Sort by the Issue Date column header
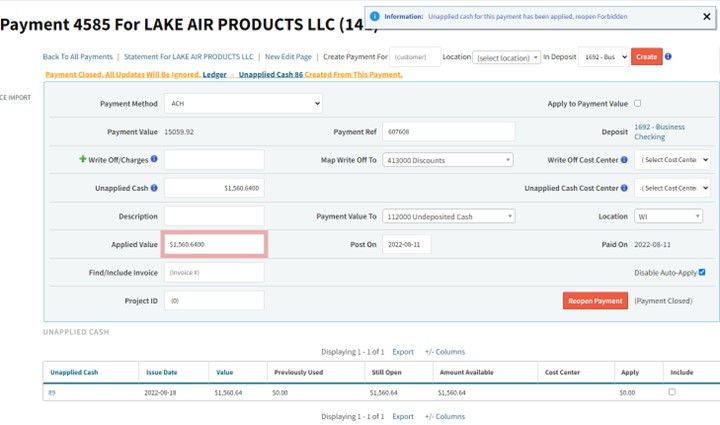The image size is (720, 425). click(x=161, y=372)
